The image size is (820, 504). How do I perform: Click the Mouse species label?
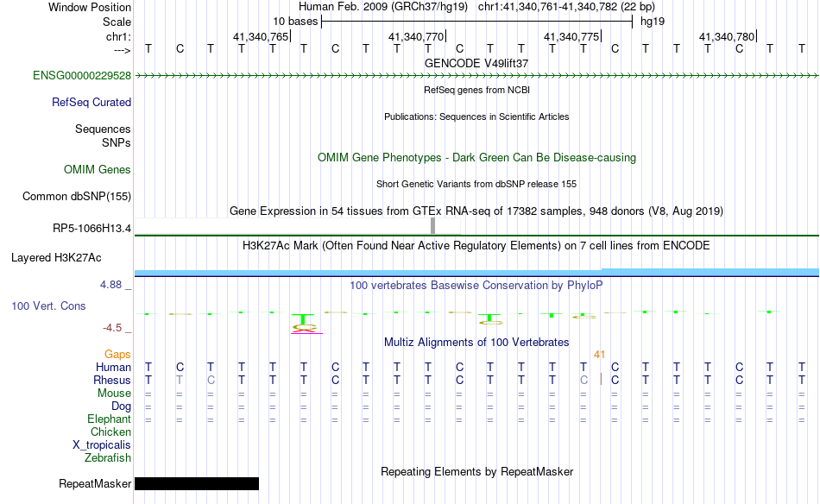click(115, 394)
